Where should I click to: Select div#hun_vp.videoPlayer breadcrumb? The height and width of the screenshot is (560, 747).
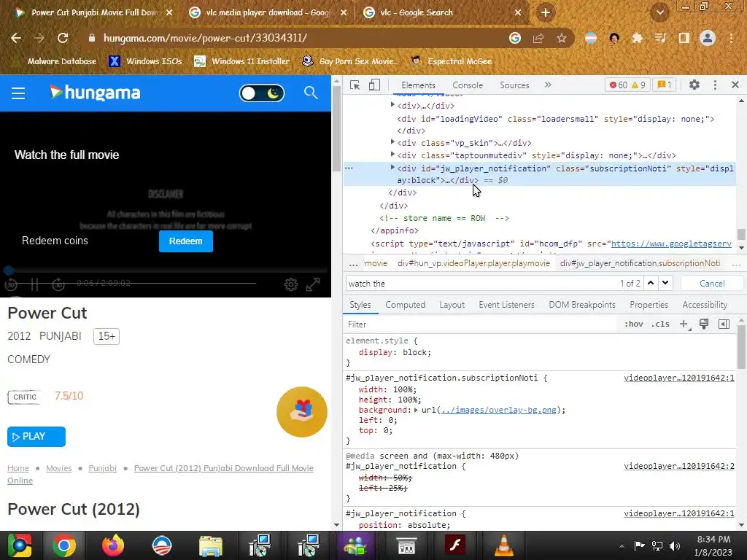click(473, 263)
